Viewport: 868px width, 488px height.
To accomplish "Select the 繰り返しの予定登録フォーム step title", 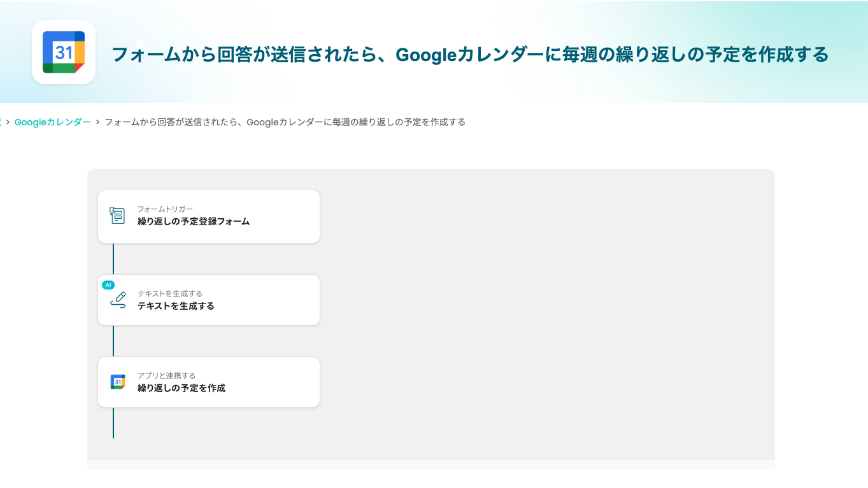I will click(x=194, y=221).
